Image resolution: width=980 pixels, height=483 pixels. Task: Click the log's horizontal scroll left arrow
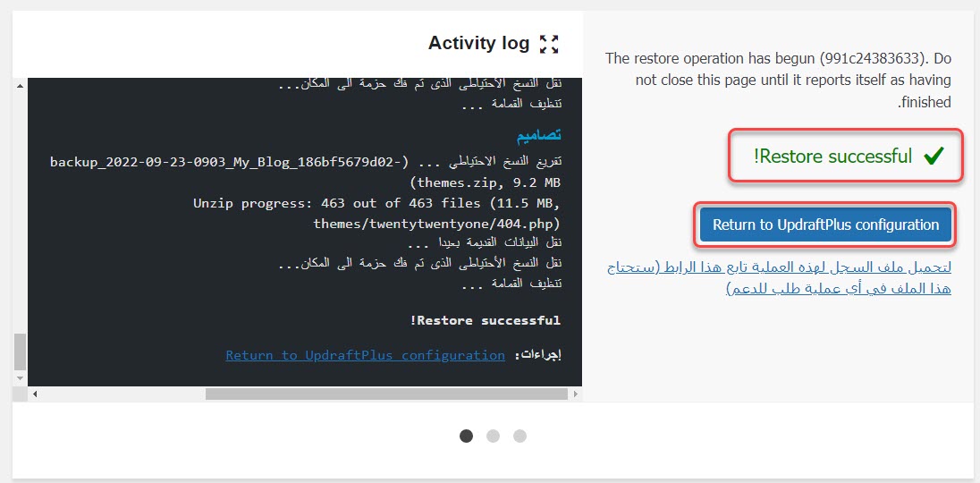tap(36, 394)
